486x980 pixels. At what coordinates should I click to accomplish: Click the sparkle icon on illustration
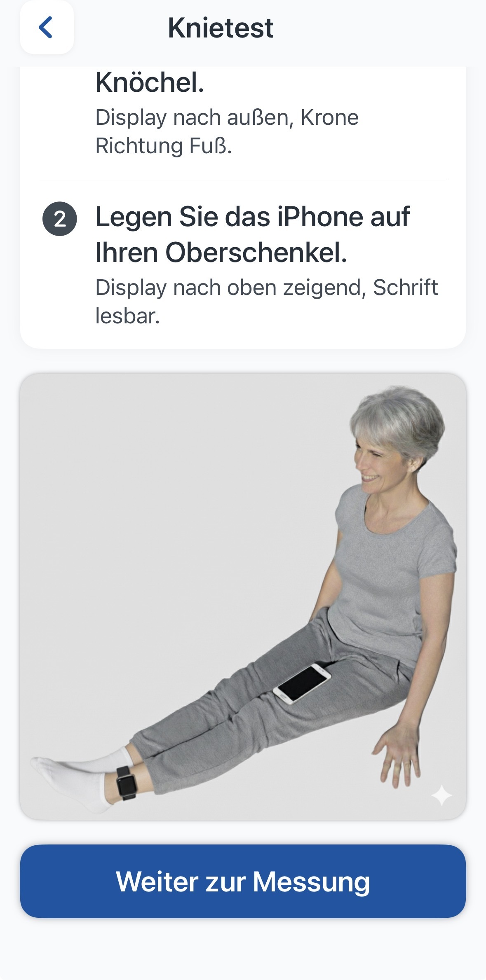441,795
